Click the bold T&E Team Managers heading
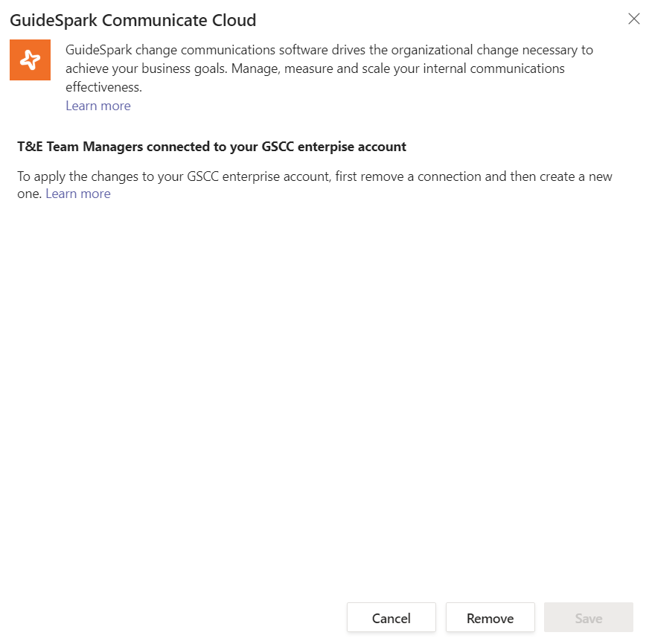Screen dimensions: 649x644 211,147
